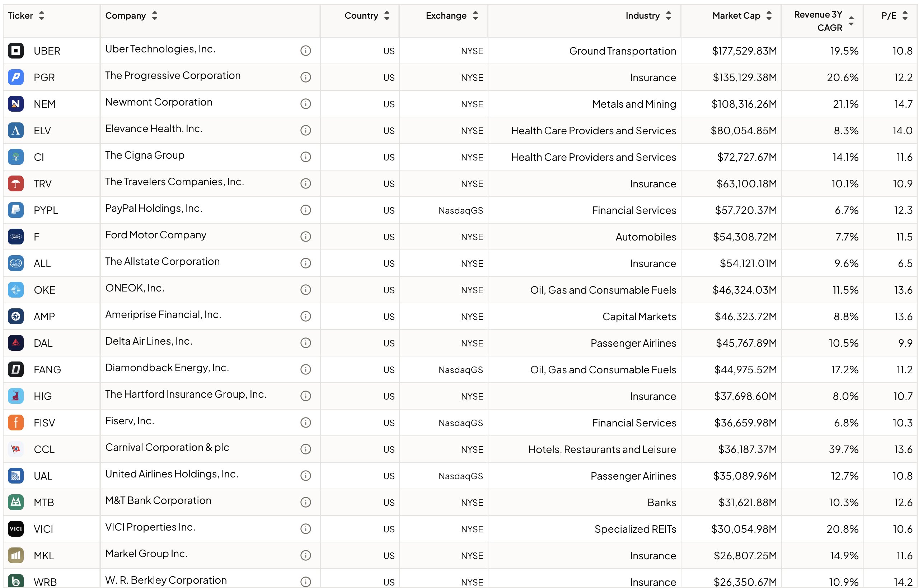Click the Delta Air Lines logo
Viewport: 923px width, 588px height.
point(16,343)
